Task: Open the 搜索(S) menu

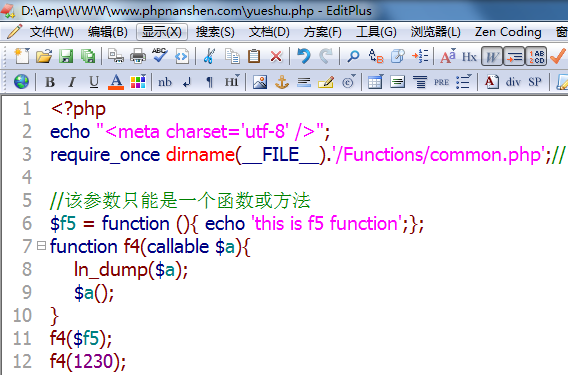Action: pos(215,32)
